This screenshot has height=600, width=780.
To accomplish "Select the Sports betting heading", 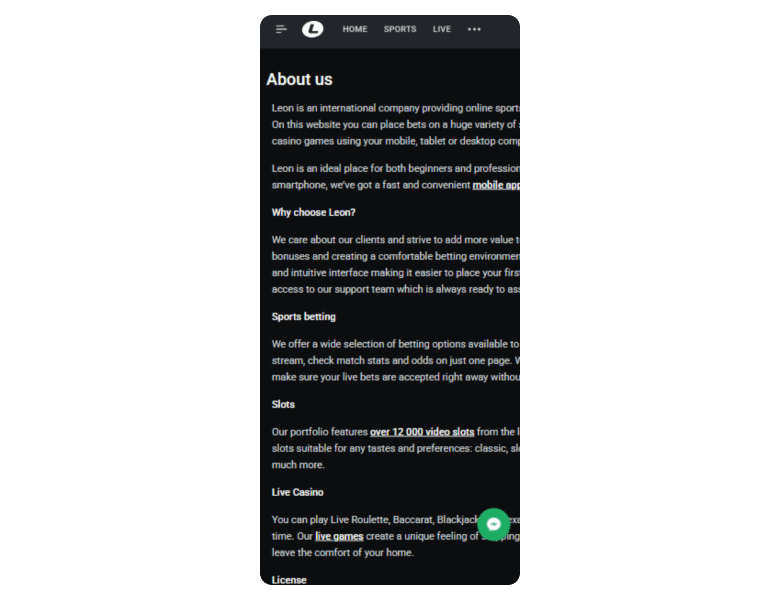I will coord(304,317).
